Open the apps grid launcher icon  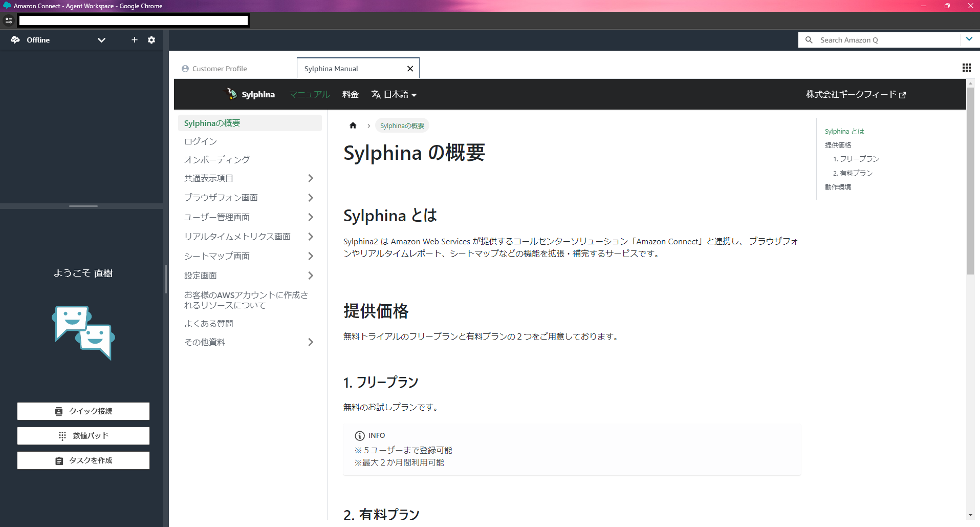point(966,68)
